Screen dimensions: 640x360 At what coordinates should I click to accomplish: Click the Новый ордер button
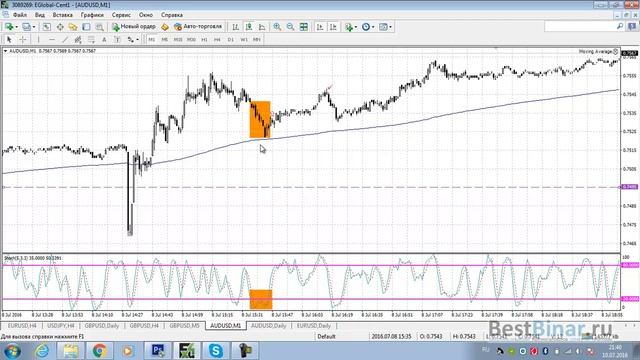[x=134, y=27]
